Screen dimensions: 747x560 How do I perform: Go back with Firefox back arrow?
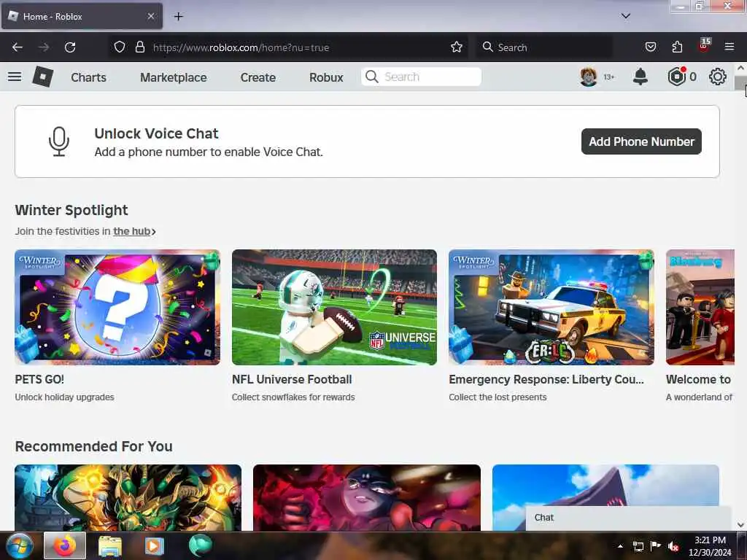(x=18, y=47)
